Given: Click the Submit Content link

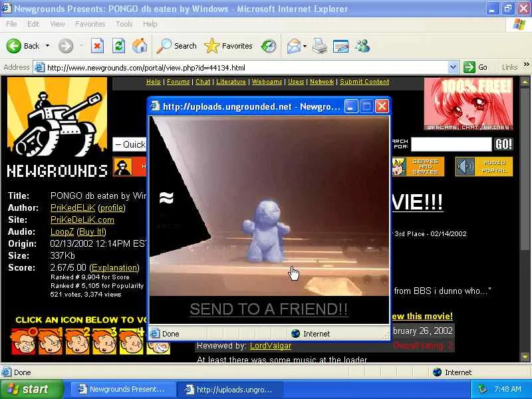Looking at the screenshot, I should (x=364, y=82).
